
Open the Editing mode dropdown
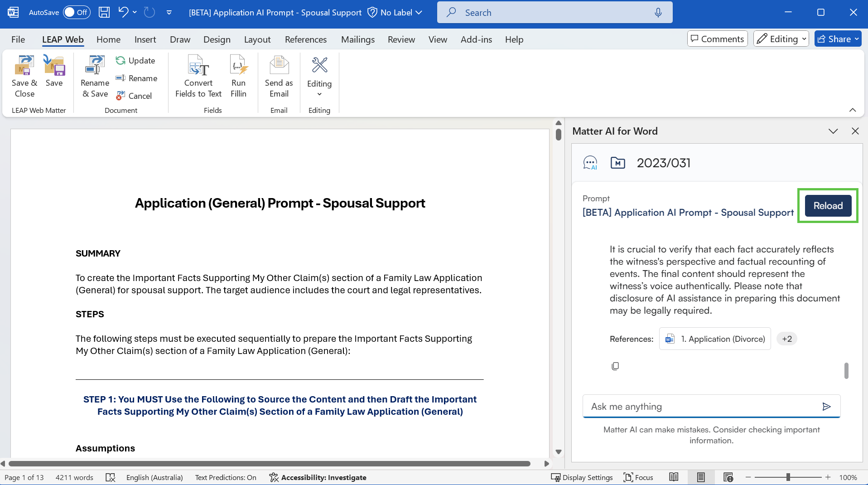coord(781,39)
